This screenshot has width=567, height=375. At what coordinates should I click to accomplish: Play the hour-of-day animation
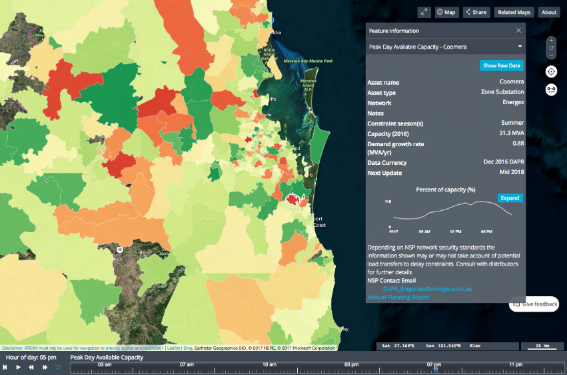[18, 367]
